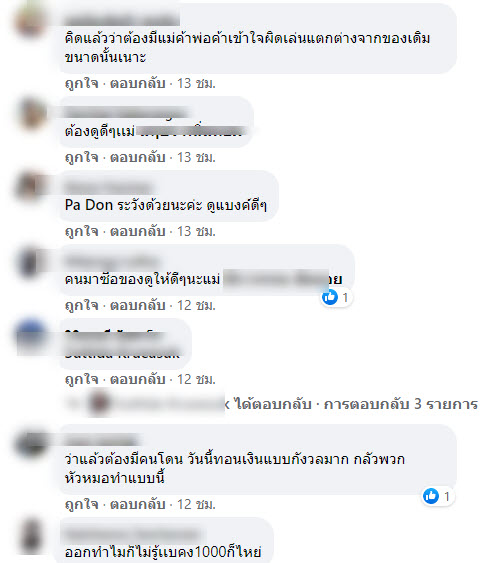Screen dimensions: 497x563
Task: Open the avatar beside the Pa Don comment
Action: pos(31,187)
